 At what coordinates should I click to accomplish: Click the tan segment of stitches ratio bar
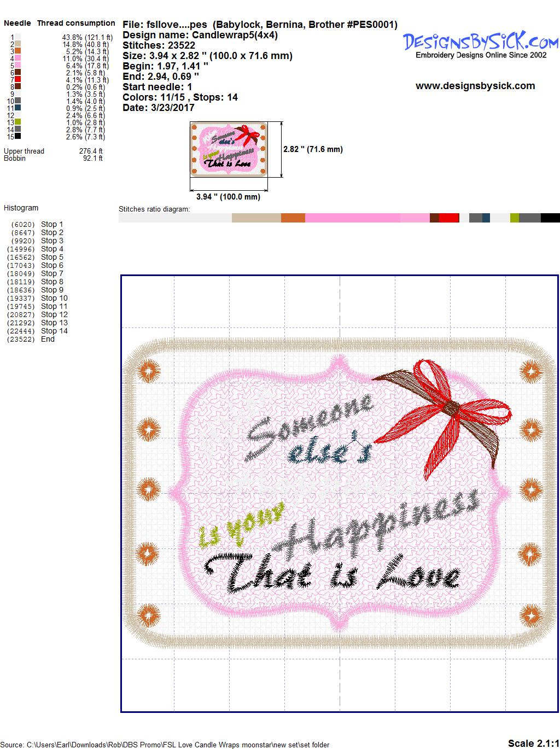[x=256, y=218]
